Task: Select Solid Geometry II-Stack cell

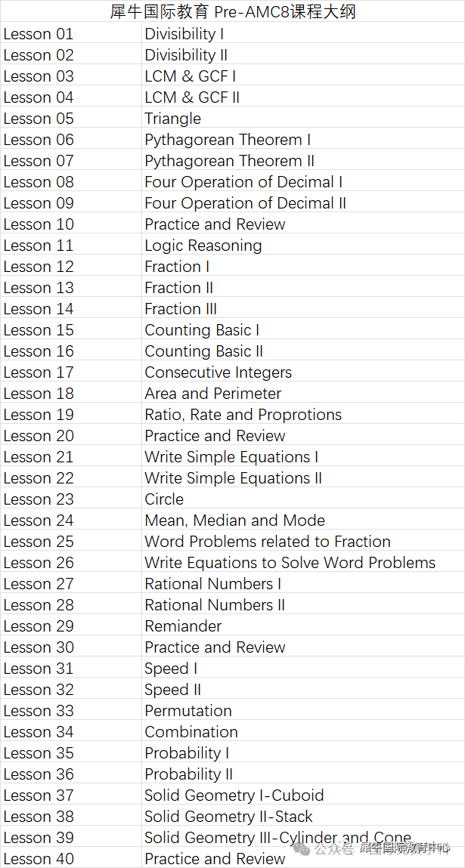Action: pyautogui.click(x=302, y=816)
